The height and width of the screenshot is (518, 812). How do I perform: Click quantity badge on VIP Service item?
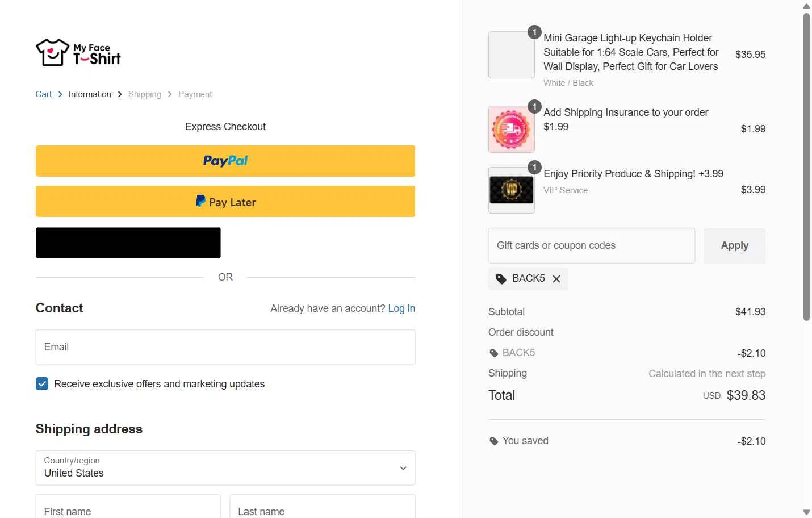coord(534,168)
